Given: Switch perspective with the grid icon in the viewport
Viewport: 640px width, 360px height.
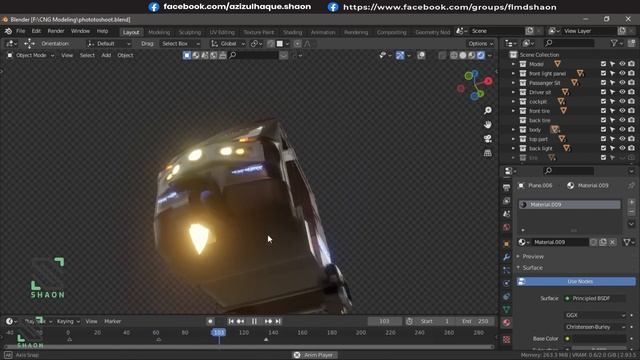Looking at the screenshot, I should tap(487, 153).
